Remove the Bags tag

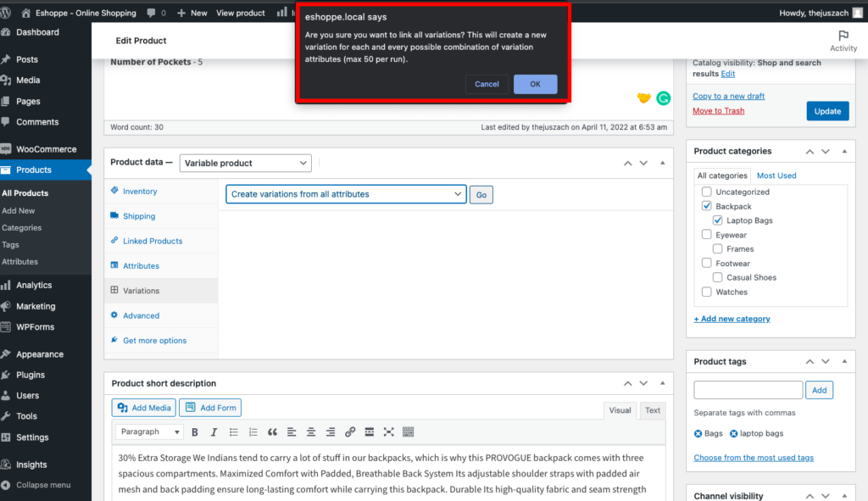click(x=698, y=433)
